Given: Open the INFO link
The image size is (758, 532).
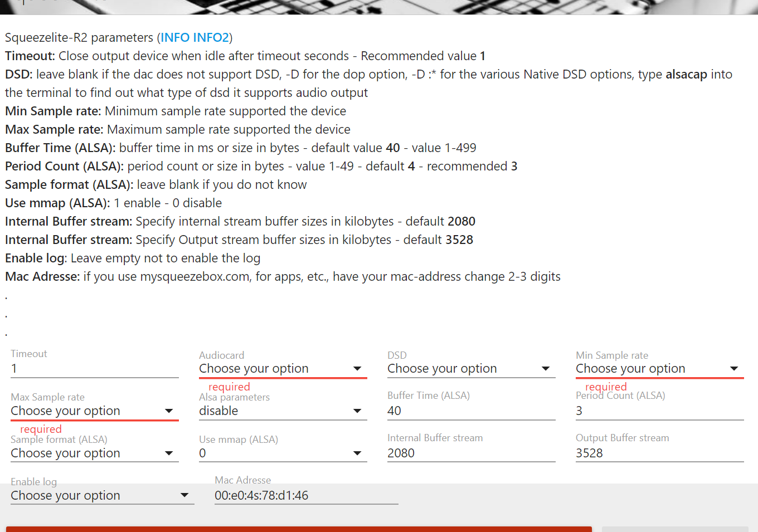Looking at the screenshot, I should 174,37.
